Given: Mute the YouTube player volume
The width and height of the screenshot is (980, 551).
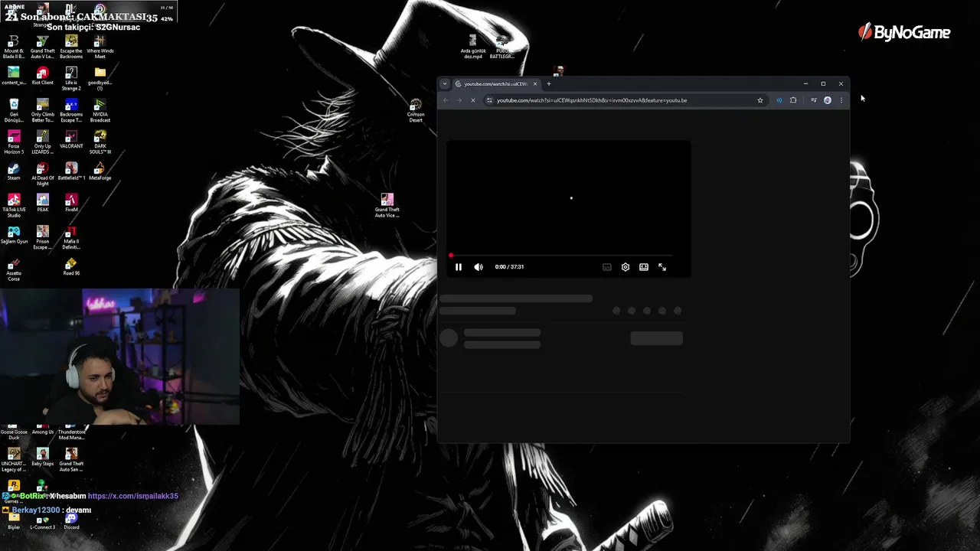Looking at the screenshot, I should coord(479,267).
